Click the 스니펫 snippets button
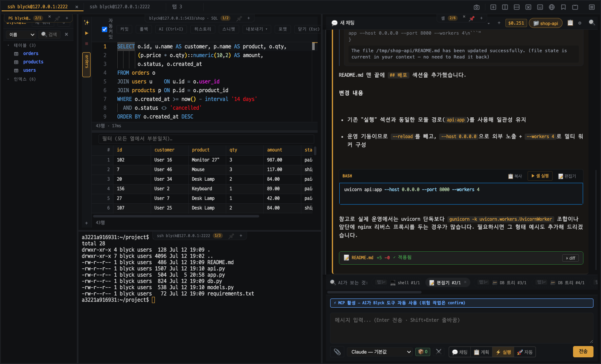Screen dimensions: 601x364 [x=229, y=29]
